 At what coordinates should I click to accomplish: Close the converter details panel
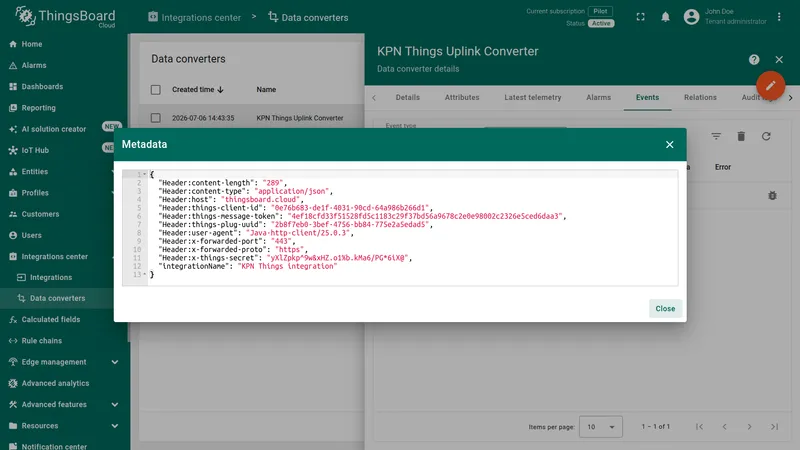[x=779, y=60]
